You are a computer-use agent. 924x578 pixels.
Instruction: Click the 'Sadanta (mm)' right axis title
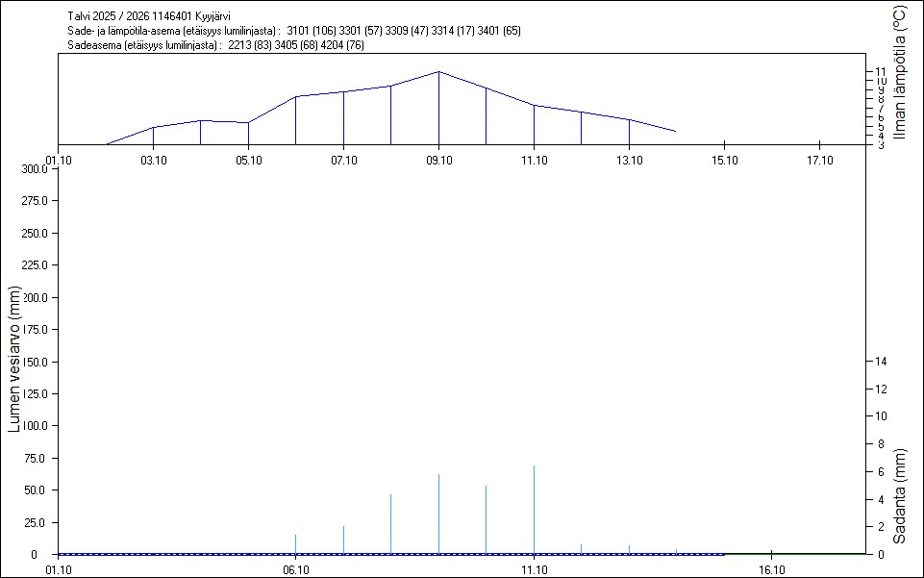pyautogui.click(x=900, y=495)
